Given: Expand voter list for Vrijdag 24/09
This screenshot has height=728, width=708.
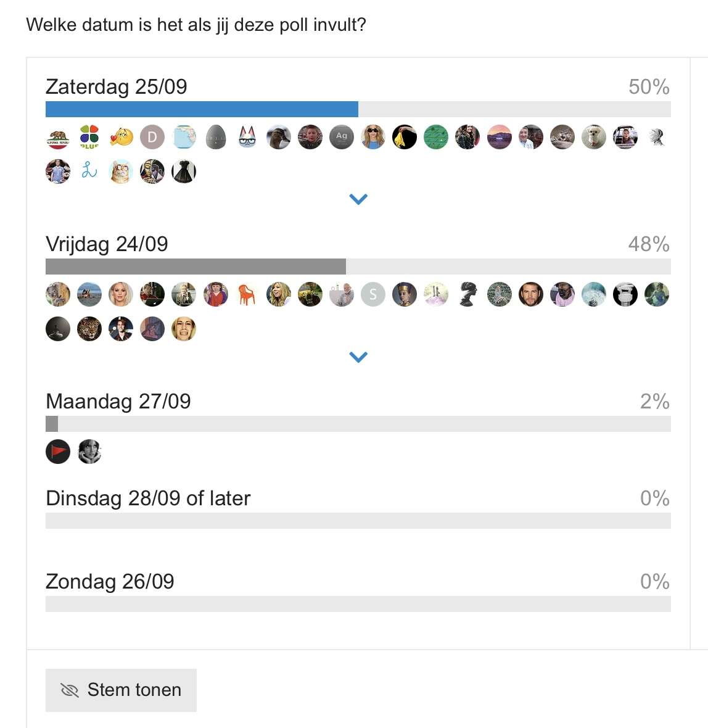Looking at the screenshot, I should pyautogui.click(x=358, y=357).
